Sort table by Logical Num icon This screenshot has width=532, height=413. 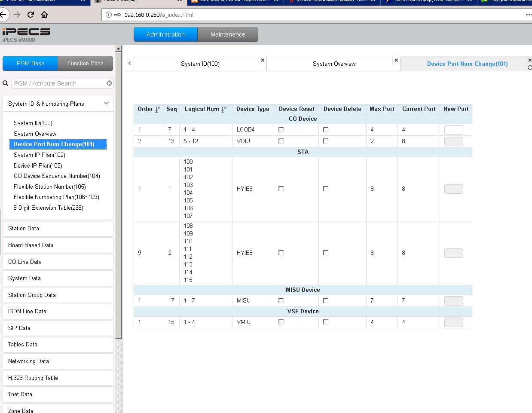(x=224, y=109)
